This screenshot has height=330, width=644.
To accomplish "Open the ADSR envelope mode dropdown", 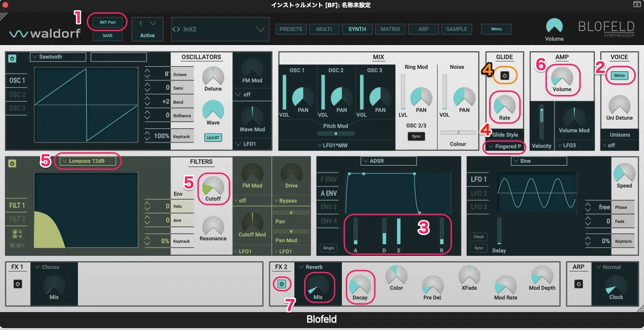I will click(x=388, y=161).
